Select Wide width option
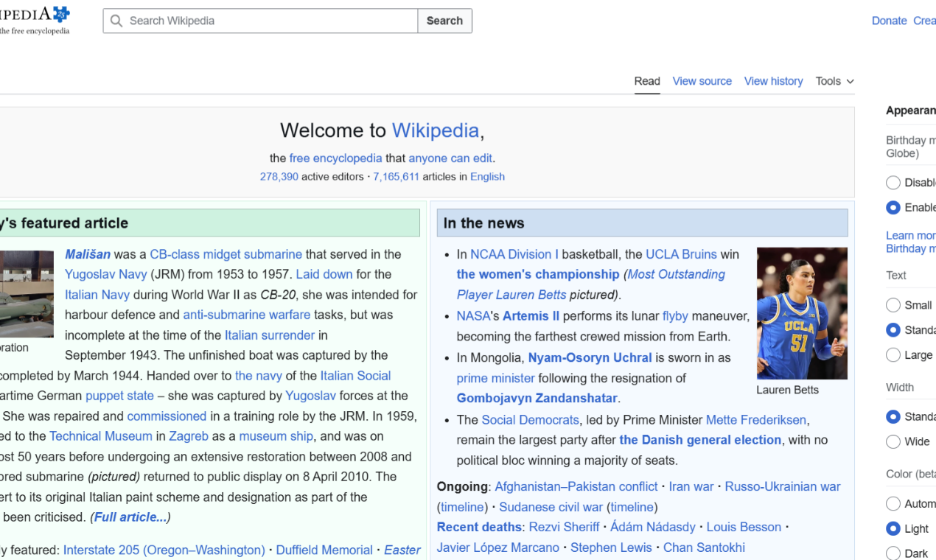This screenshot has height=560, width=936. point(893,442)
